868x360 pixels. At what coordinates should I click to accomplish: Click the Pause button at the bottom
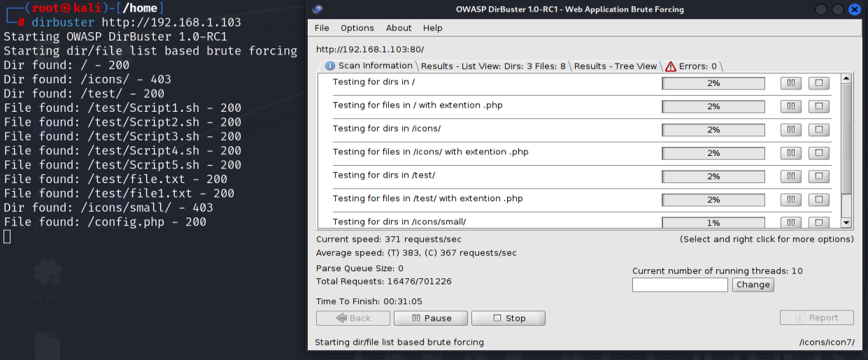431,318
